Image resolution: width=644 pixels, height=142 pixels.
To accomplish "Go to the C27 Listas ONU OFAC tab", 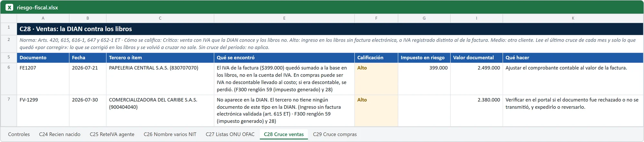I will (230, 134).
